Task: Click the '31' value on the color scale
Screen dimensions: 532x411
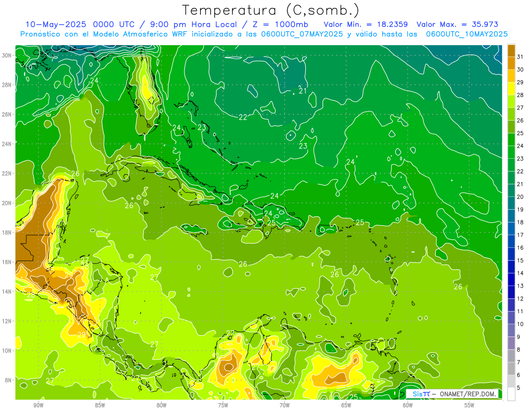Action: [520, 57]
